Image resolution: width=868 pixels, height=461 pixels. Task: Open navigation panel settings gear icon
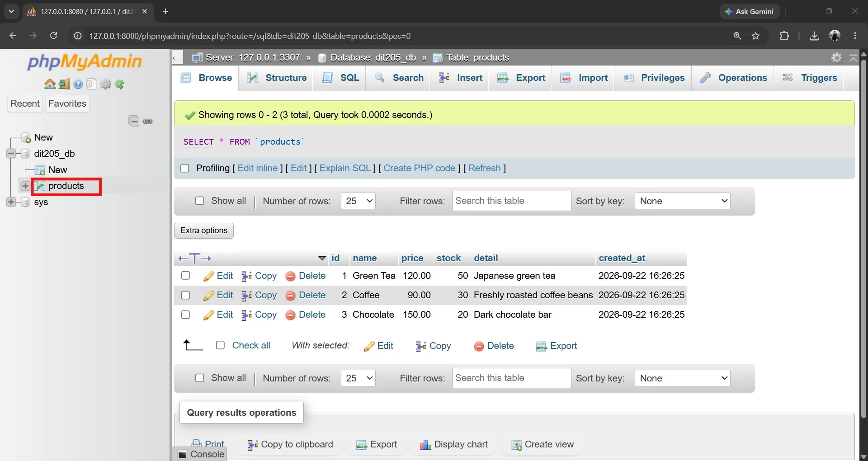tap(106, 84)
